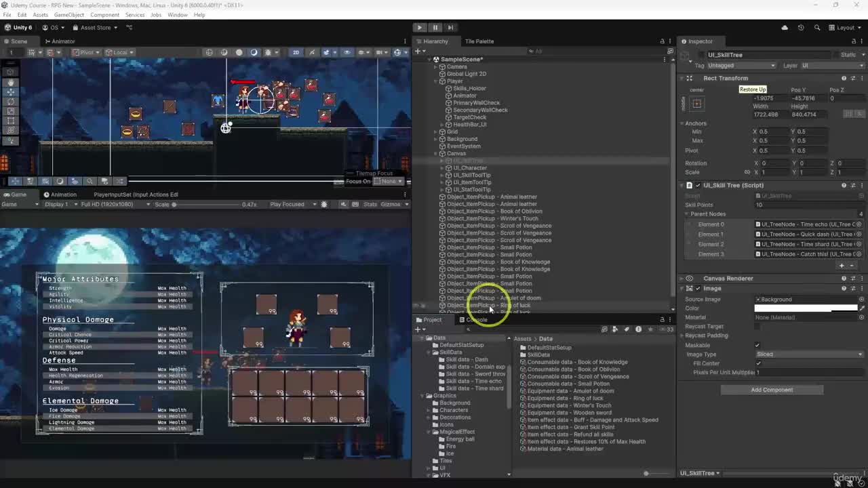Pause the game with the Pause button

435,27
